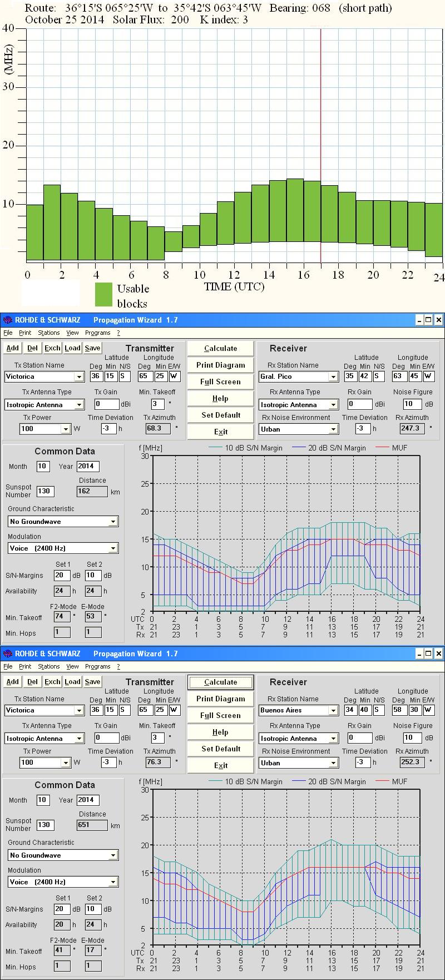
Task: Click Noise Figure field in upper window
Action: (x=412, y=404)
